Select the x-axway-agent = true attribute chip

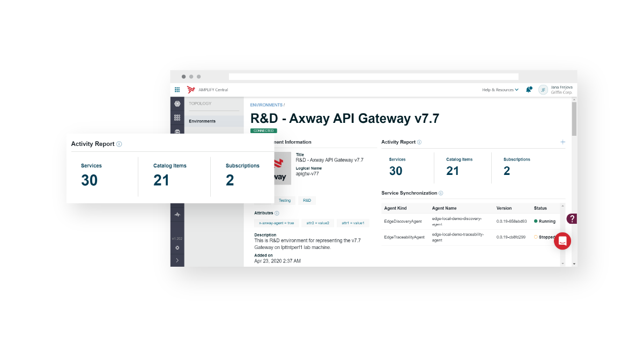[276, 223]
